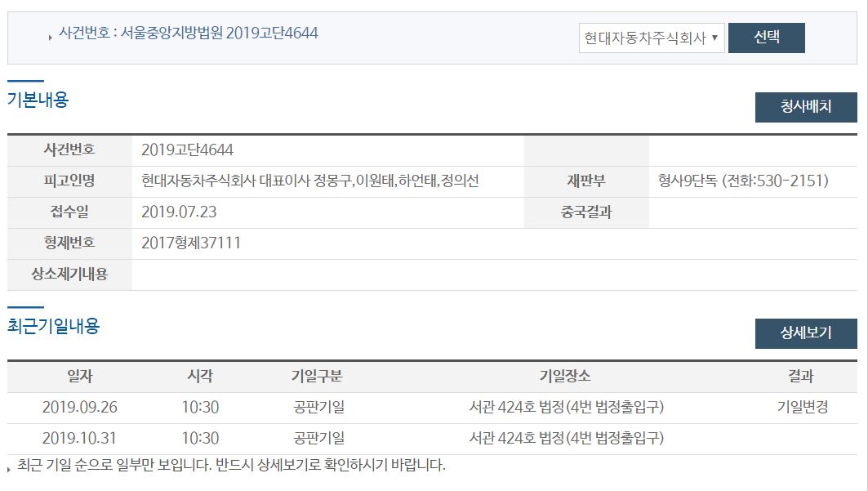Click the 기일변경 result cell

pyautogui.click(x=802, y=408)
